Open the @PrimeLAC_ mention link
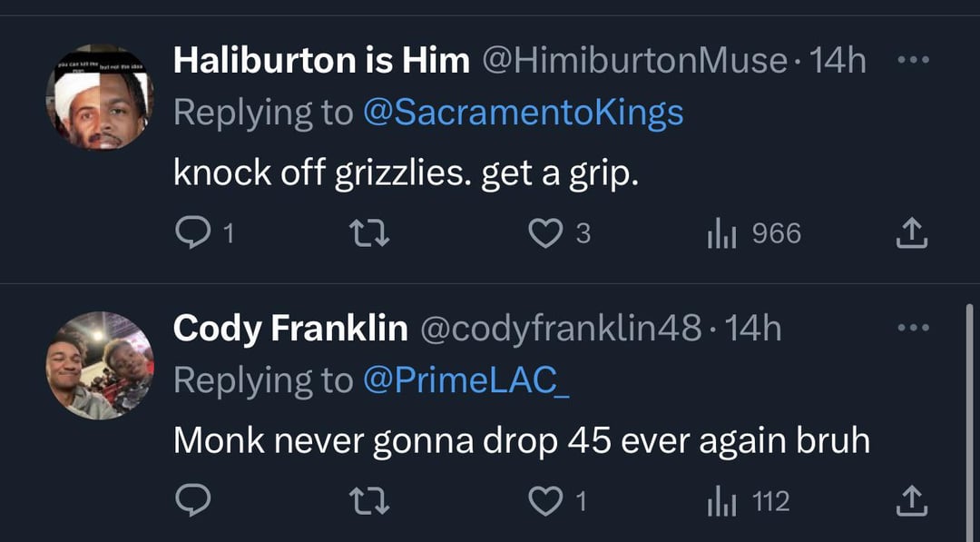The image size is (980, 542). click(466, 379)
